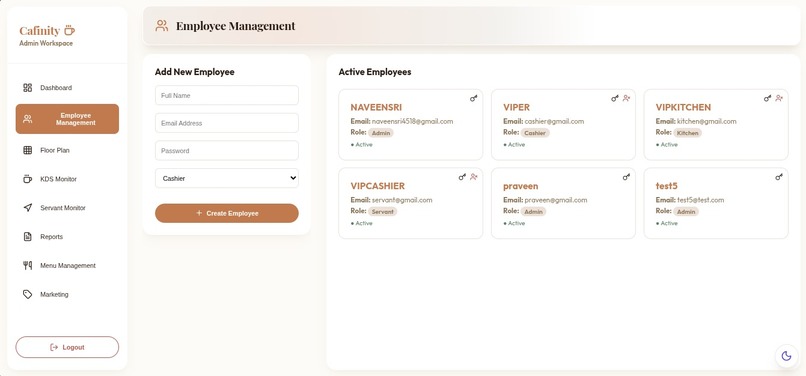This screenshot has height=376, width=806.
Task: Click the NAVEENSRI employee name
Action: pos(376,108)
